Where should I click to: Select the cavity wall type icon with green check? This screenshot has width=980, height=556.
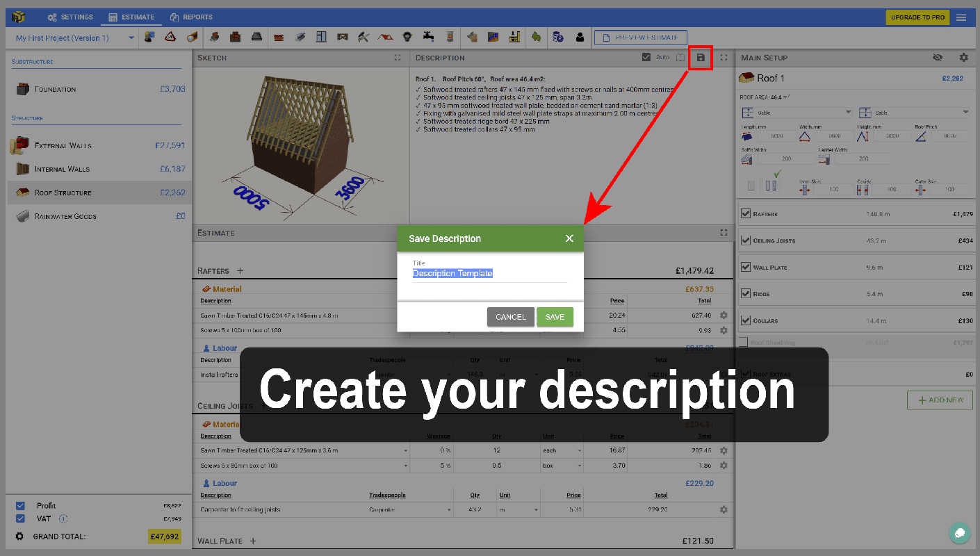point(771,186)
